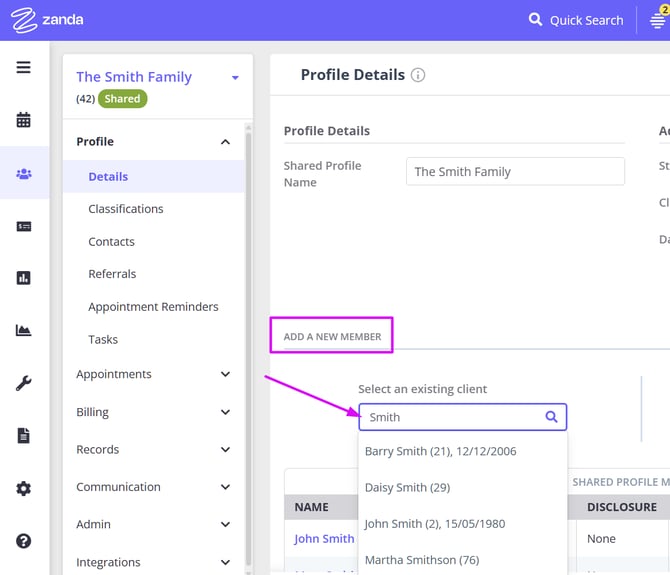Viewport: 670px width, 575px height.
Task: Open Appointment Reminders menu item
Action: [x=153, y=307]
